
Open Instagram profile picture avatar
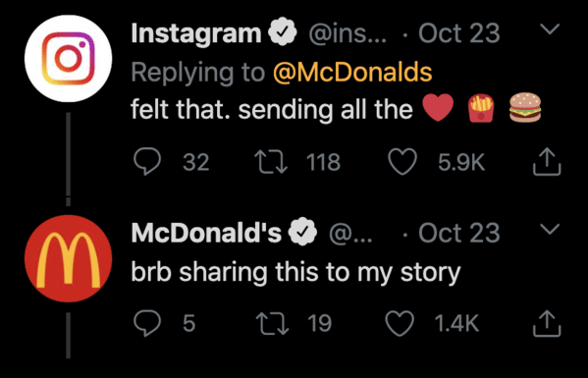tap(69, 59)
